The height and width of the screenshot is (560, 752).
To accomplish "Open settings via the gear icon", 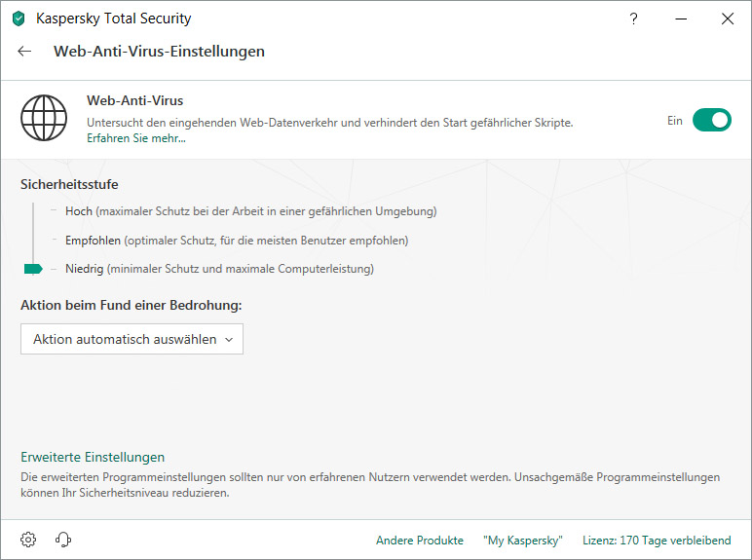I will pos(28,540).
